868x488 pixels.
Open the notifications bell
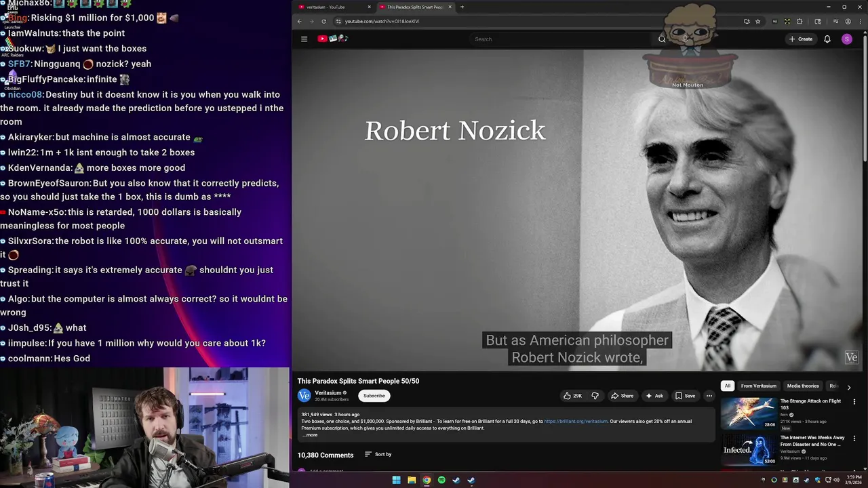point(827,39)
